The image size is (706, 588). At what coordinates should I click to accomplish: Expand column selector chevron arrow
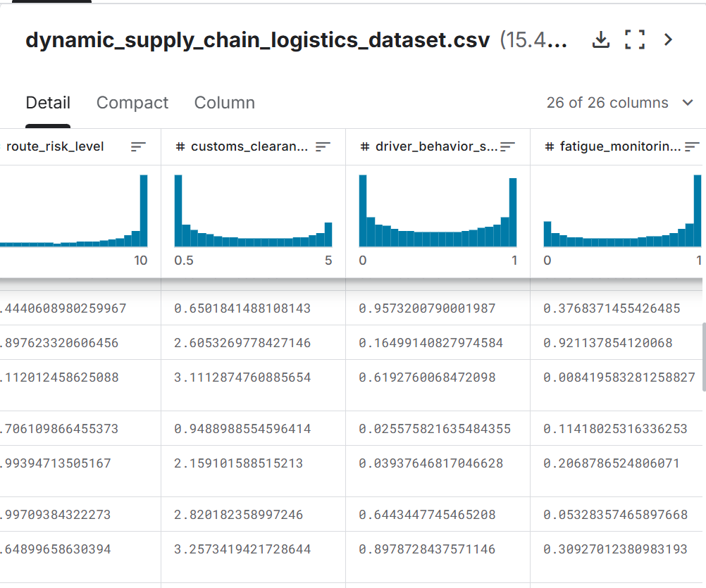point(688,103)
